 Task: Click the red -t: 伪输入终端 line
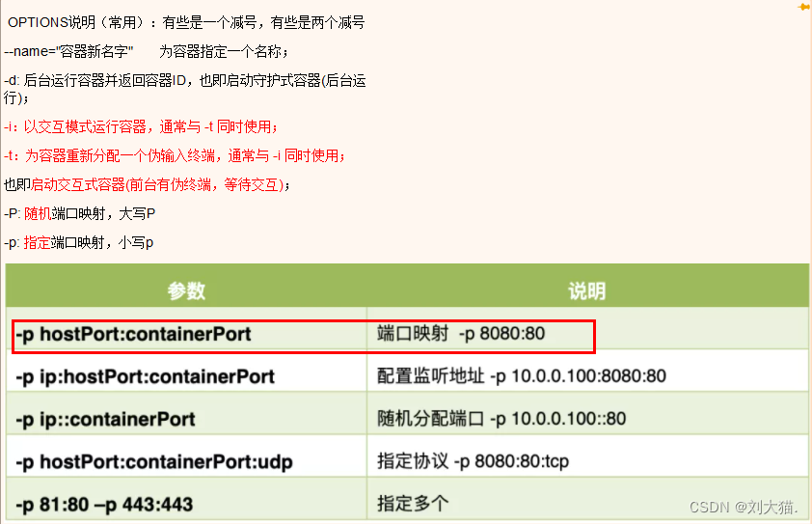click(174, 155)
